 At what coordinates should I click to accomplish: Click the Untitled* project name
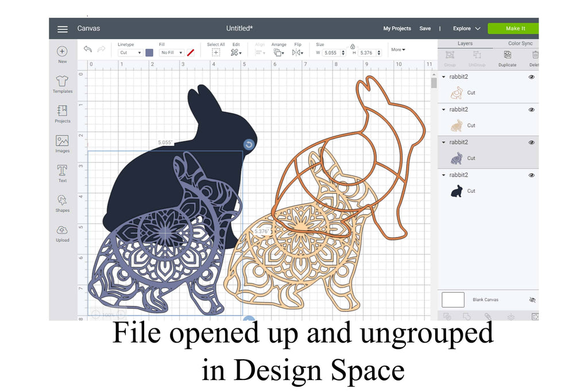click(x=239, y=29)
